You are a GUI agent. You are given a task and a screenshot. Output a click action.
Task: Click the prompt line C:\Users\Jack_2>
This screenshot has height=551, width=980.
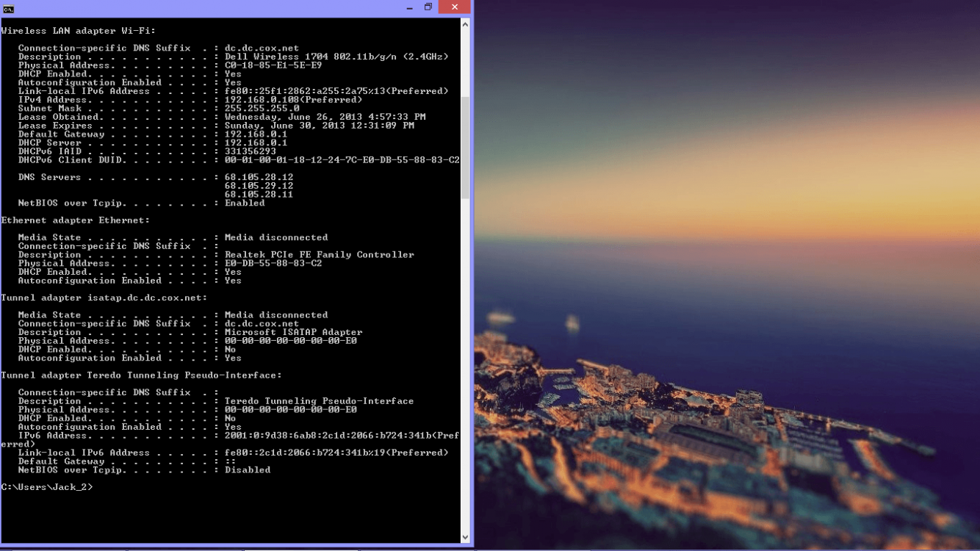tap(47, 486)
